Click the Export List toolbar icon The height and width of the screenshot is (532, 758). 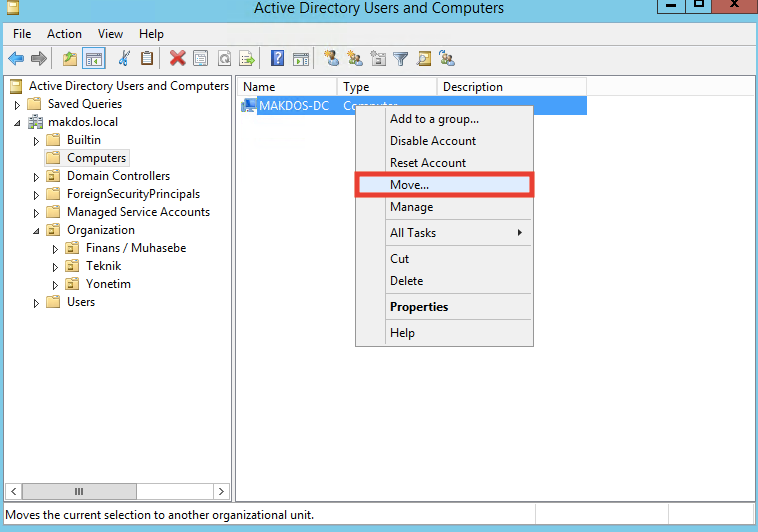(247, 59)
